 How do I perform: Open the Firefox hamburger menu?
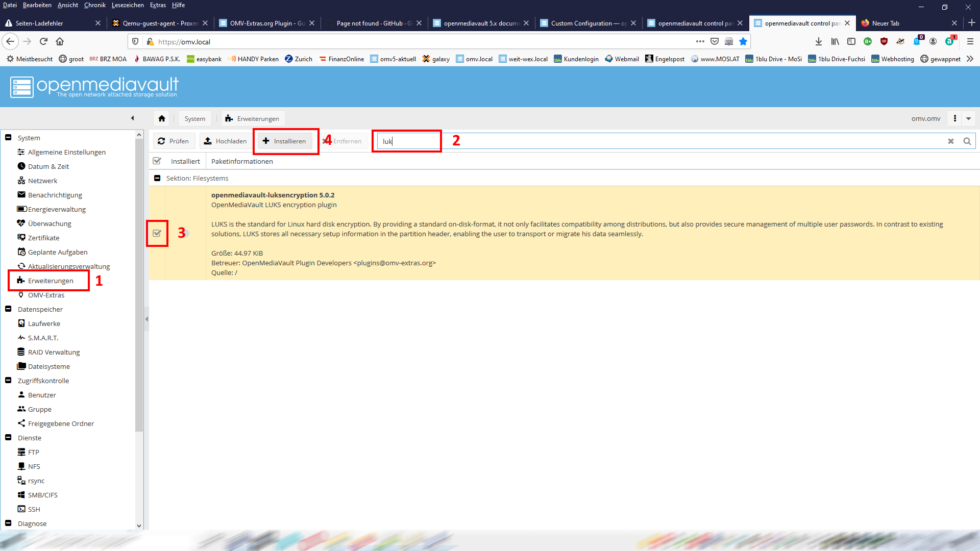coord(970,41)
